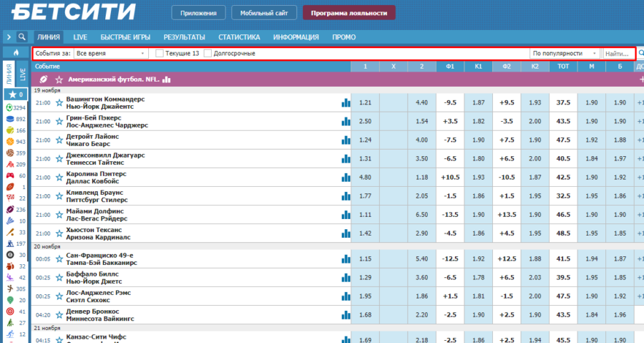Favorite the Детройт Лайонс match with star
This screenshot has width=644, height=343.
(59, 140)
